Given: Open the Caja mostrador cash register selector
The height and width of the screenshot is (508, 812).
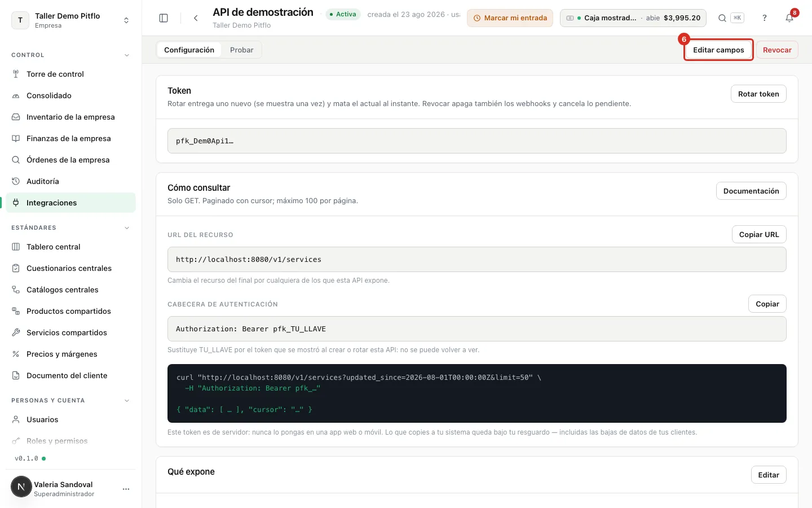Looking at the screenshot, I should coord(633,18).
